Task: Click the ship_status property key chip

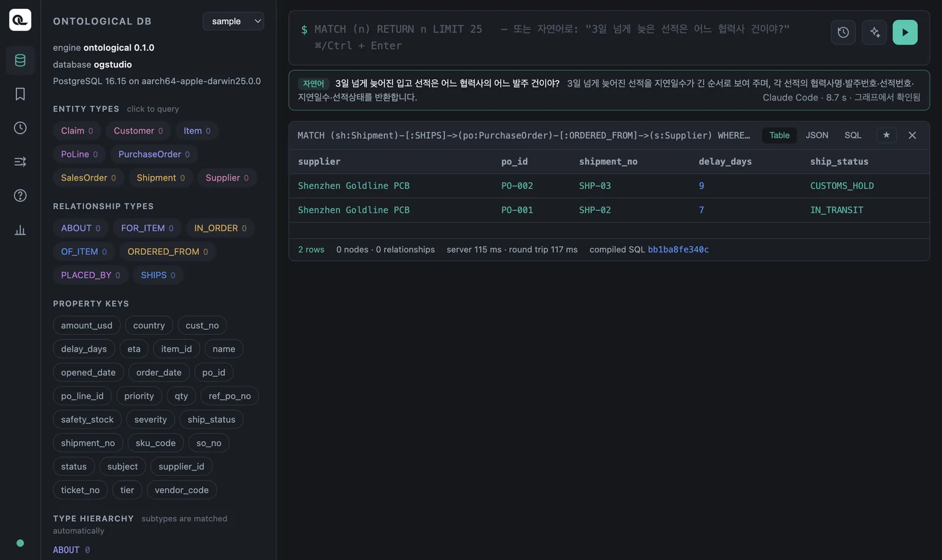Action: pyautogui.click(x=211, y=419)
